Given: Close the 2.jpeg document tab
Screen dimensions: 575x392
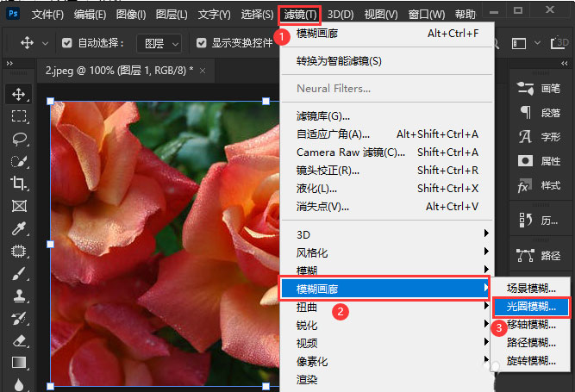Looking at the screenshot, I should (203, 71).
